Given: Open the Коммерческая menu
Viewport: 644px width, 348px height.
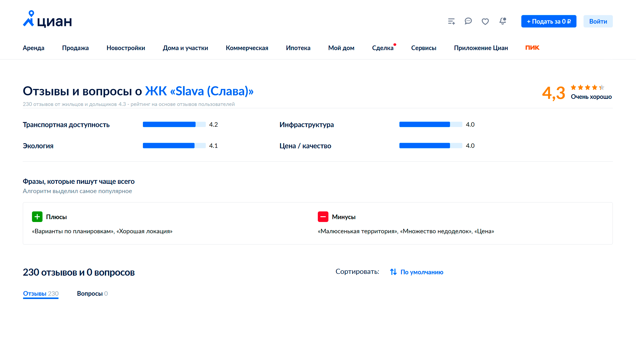Looking at the screenshot, I should click(247, 48).
